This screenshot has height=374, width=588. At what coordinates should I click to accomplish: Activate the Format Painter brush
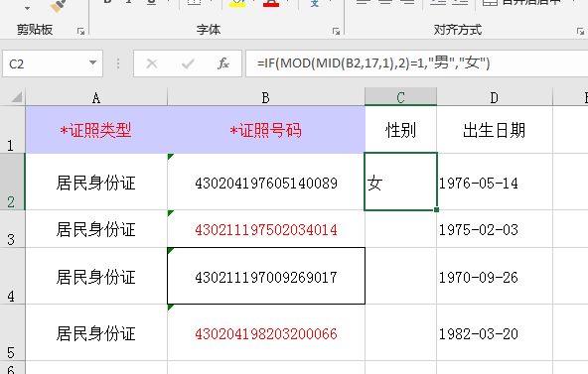pos(59,6)
